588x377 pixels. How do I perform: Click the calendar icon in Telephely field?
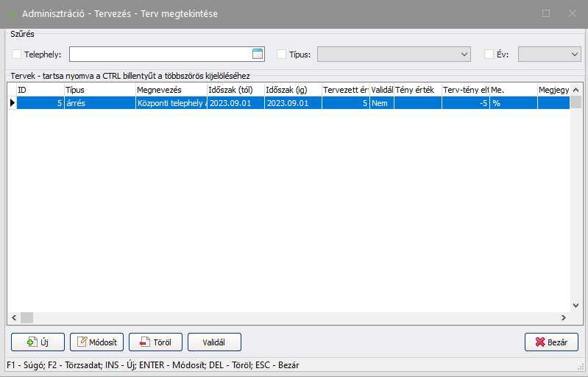[257, 53]
